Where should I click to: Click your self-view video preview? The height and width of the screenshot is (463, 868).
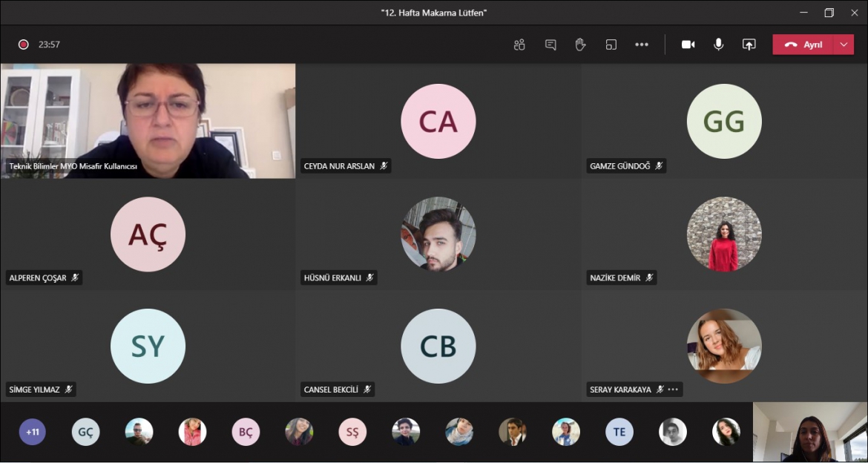[x=810, y=433]
